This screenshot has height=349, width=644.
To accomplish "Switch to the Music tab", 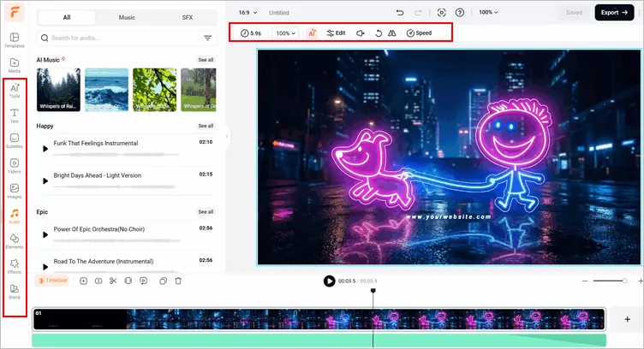I will (127, 18).
